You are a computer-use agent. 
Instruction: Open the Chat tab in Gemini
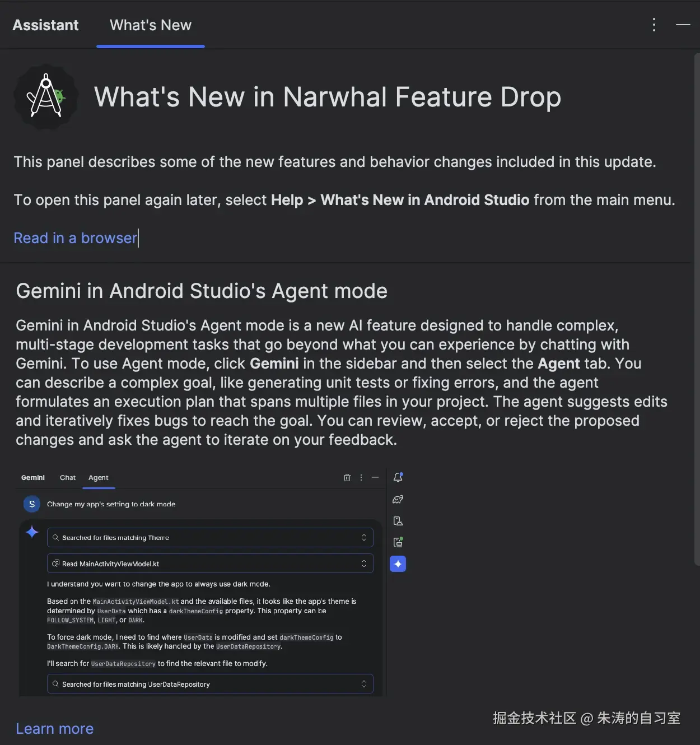(x=68, y=478)
